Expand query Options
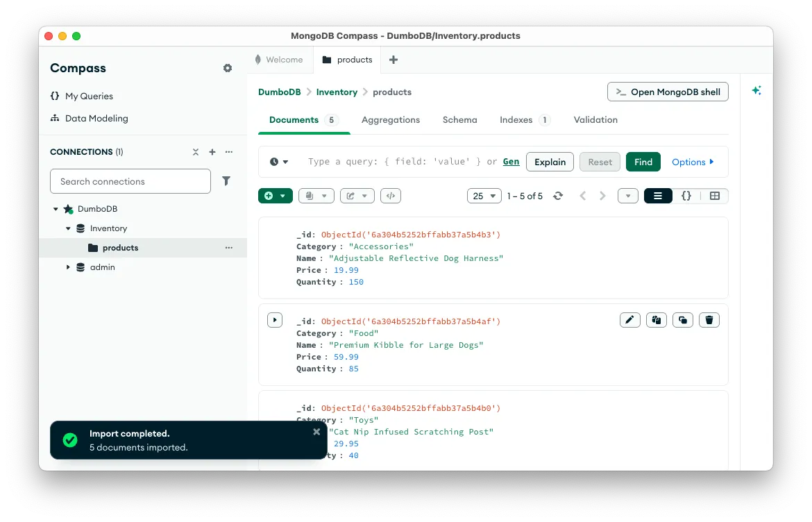812x522 pixels. (x=693, y=162)
